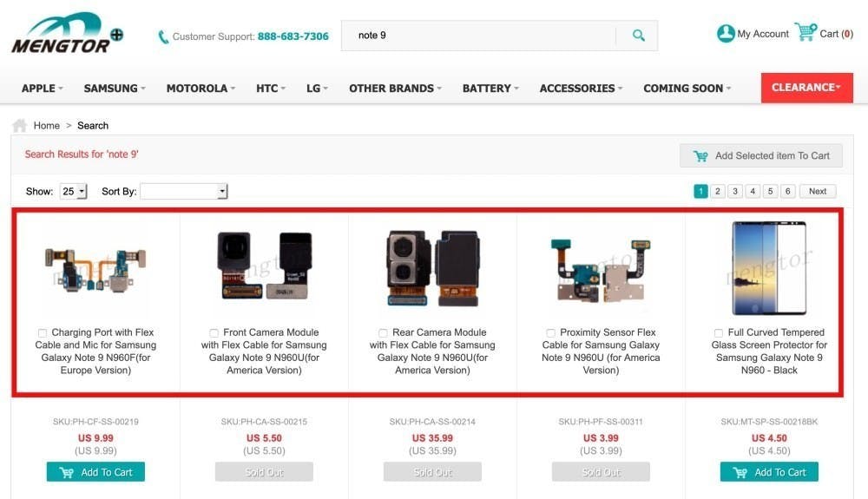Open the SAMSUNG menu

coord(114,89)
